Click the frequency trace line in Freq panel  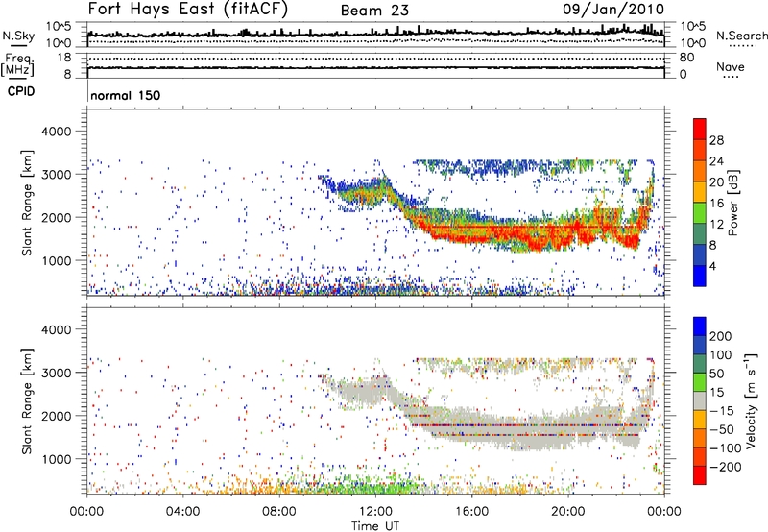(x=375, y=67)
